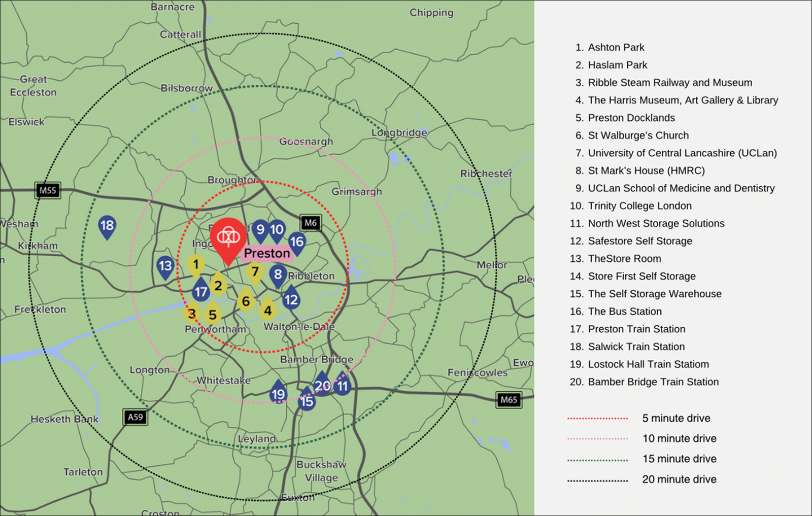This screenshot has height=516, width=812.
Task: Click the red 5 minute drive legend line
Action: [598, 419]
